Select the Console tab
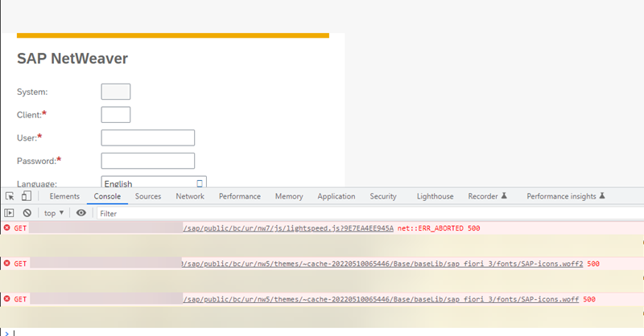Screen dimensions: 644x336 tap(107, 196)
